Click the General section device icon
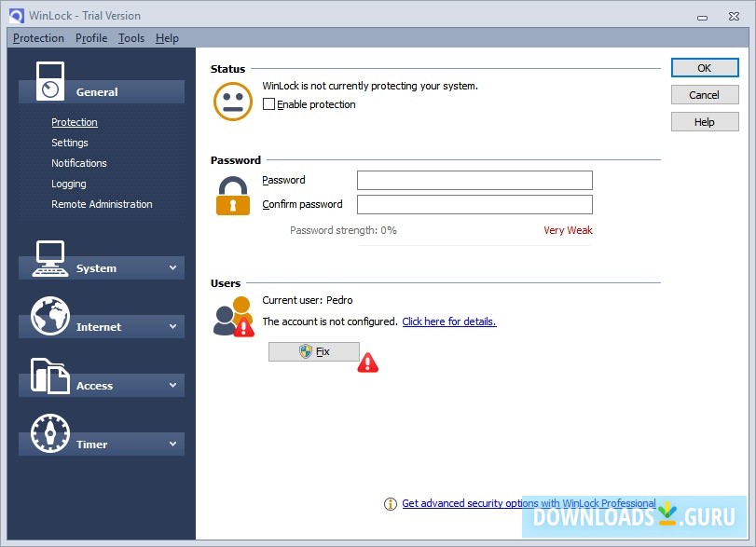Image resolution: width=756 pixels, height=547 pixels. [50, 81]
